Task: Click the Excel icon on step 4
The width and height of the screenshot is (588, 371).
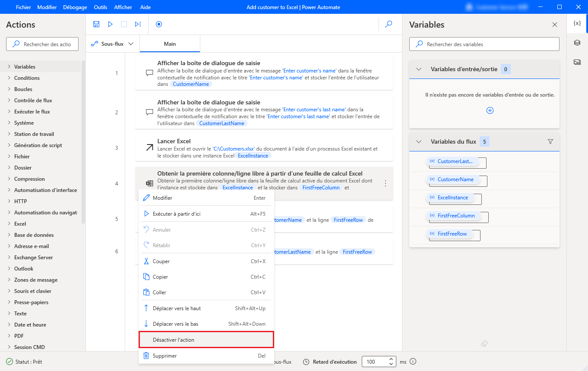Action: (x=150, y=183)
